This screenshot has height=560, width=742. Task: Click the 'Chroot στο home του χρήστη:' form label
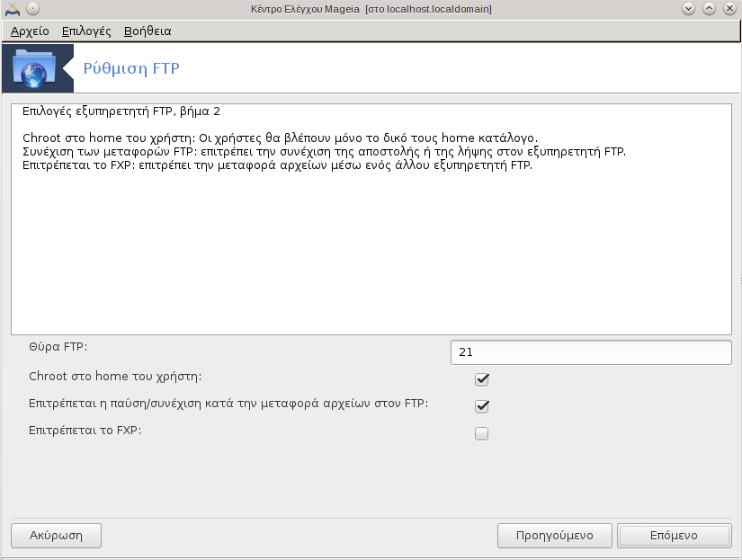click(x=115, y=377)
